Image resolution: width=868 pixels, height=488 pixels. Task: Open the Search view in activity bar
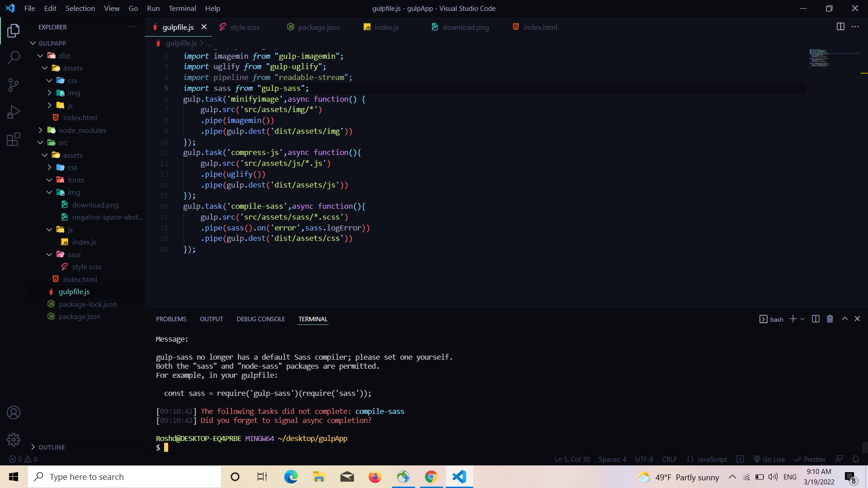click(14, 57)
